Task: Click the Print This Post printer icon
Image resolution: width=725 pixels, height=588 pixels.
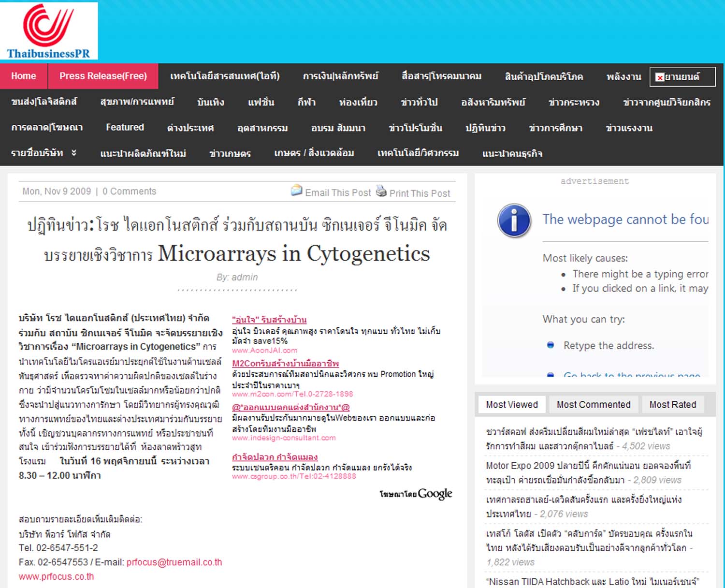Action: point(381,191)
